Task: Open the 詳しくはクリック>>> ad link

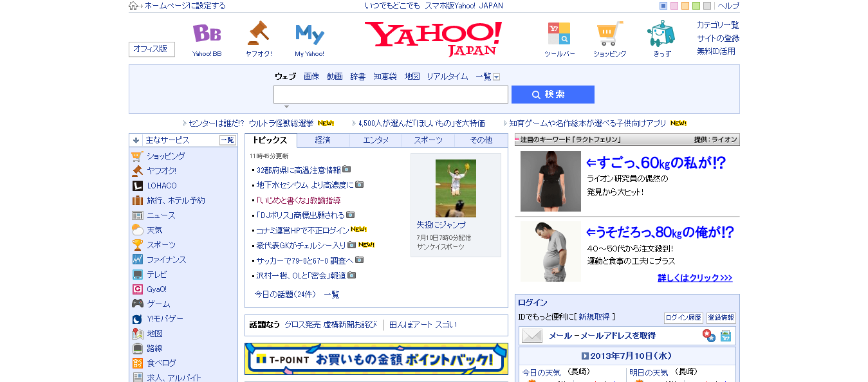Action: [x=695, y=278]
